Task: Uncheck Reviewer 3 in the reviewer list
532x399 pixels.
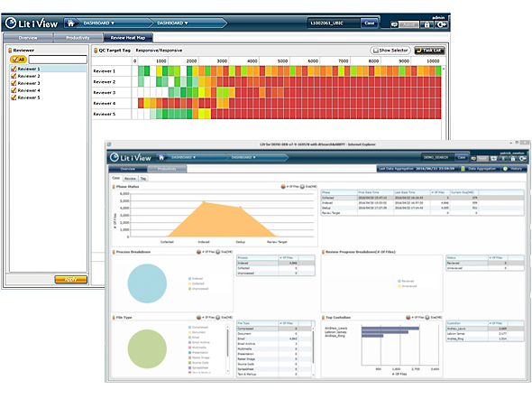Action: (x=14, y=83)
